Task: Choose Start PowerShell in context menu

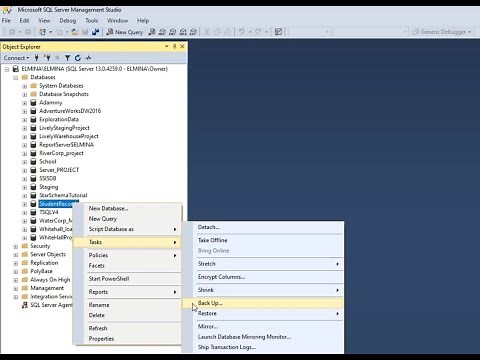Action: pos(127,279)
